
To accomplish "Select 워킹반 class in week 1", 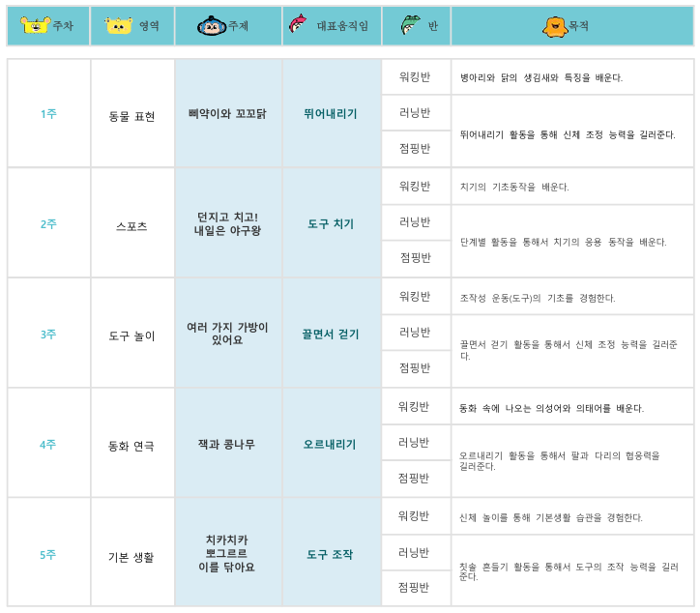I will tap(415, 76).
